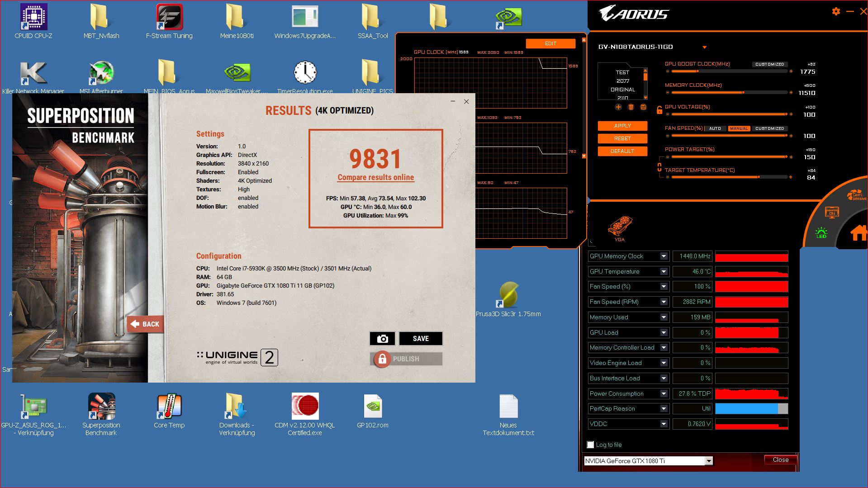Screen dimensions: 868x488
Task: Click EDIT on the monitoring graph
Action: 550,43
